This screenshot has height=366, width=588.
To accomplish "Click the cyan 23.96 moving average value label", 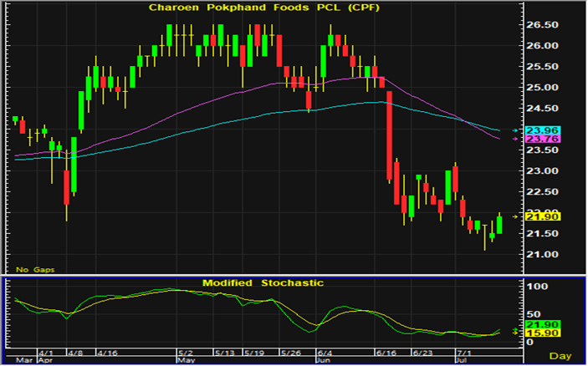I will click(543, 130).
